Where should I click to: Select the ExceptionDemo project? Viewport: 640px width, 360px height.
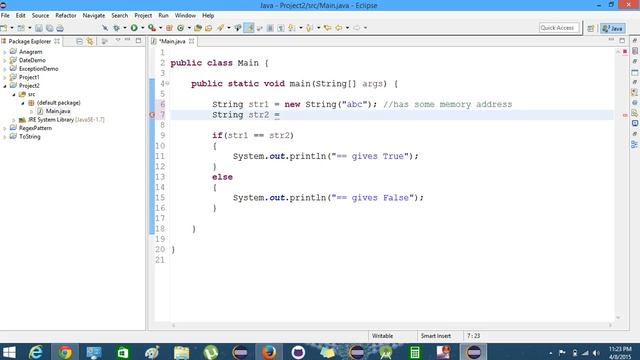click(x=38, y=69)
